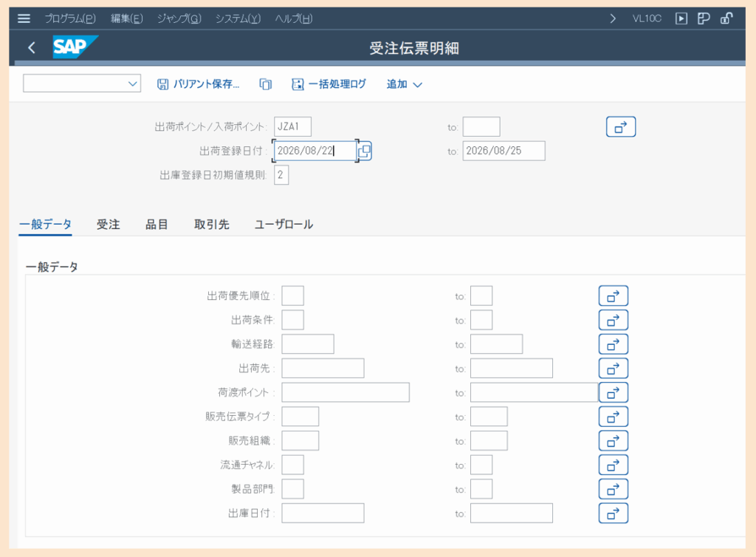Click the 流通チャネル from field
The width and height of the screenshot is (756, 557).
[292, 465]
